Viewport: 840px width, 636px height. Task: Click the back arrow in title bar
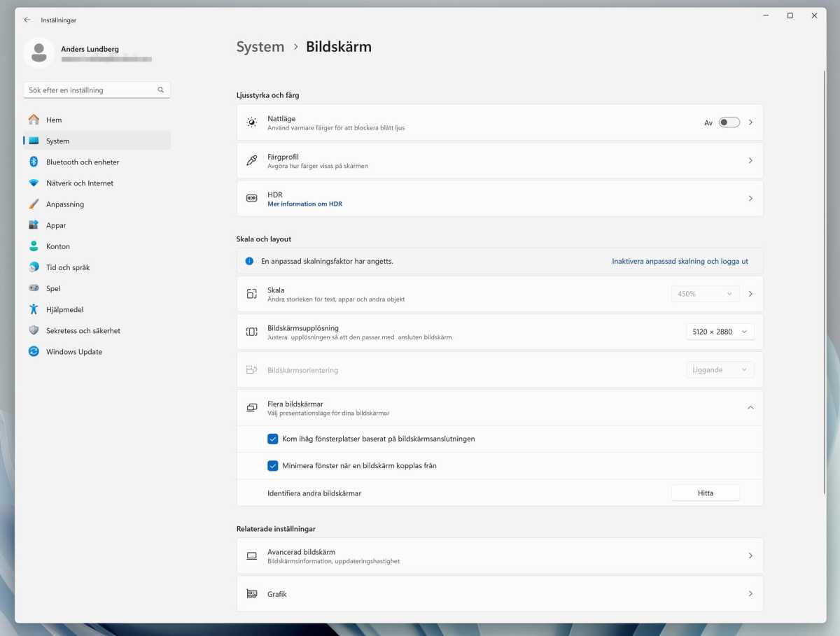coord(27,20)
